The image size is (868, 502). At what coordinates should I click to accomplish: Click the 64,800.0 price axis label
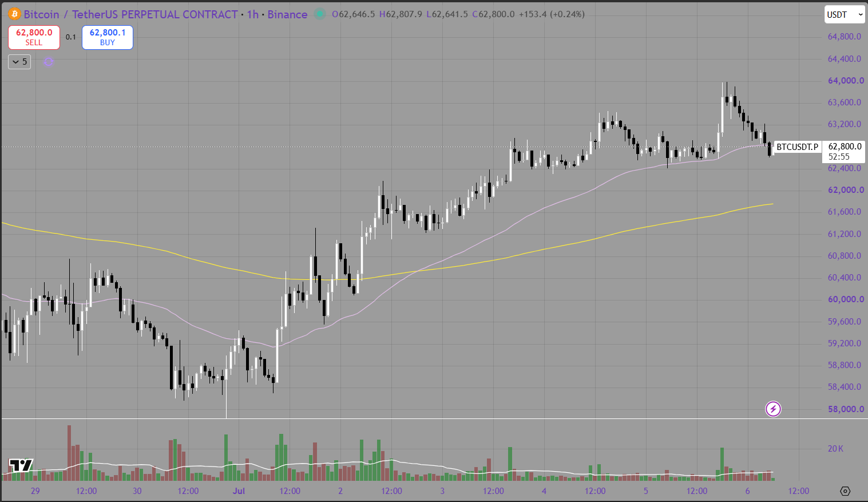coord(845,37)
